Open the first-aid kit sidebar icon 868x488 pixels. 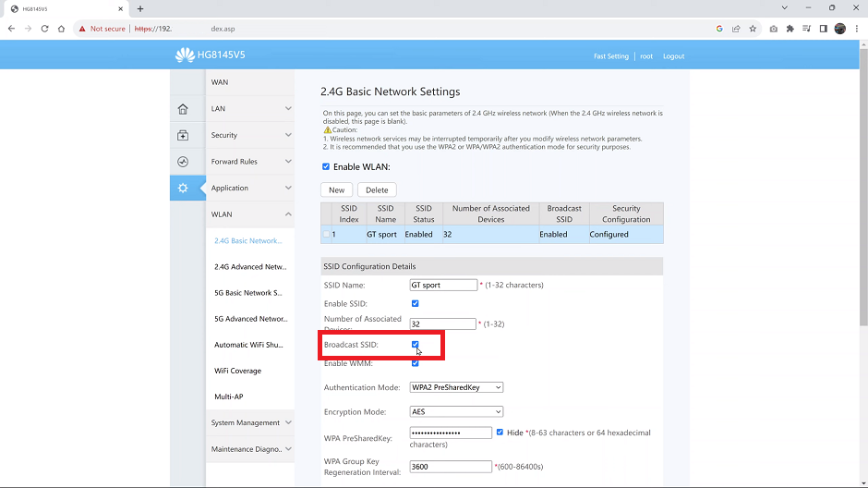pyautogui.click(x=183, y=135)
